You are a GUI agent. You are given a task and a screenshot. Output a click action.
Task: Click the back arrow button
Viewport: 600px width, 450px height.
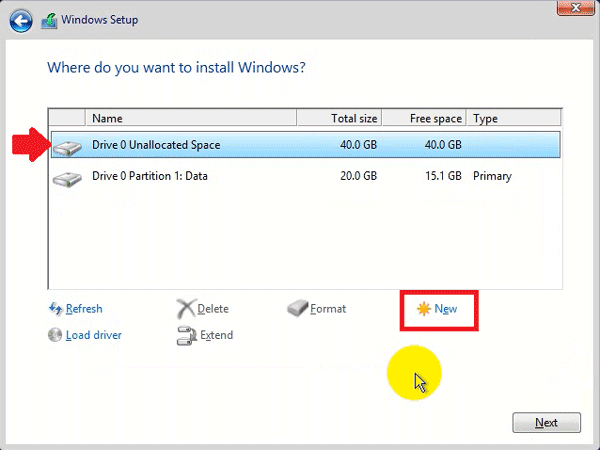tap(23, 20)
